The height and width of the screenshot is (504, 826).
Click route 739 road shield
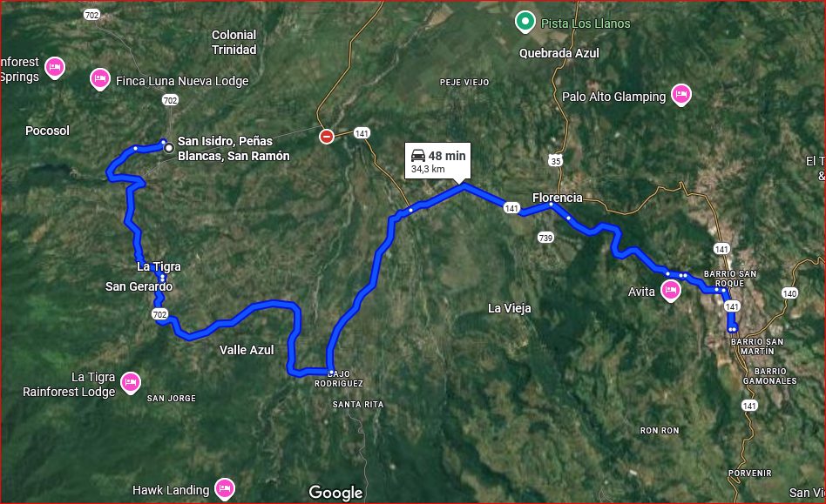pos(545,238)
